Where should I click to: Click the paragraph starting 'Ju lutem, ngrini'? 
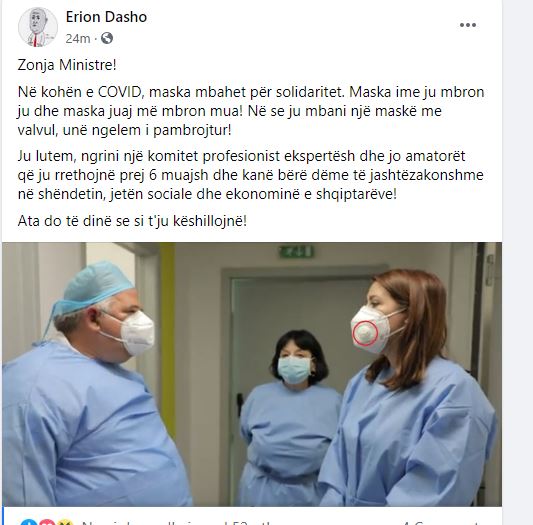click(251, 175)
